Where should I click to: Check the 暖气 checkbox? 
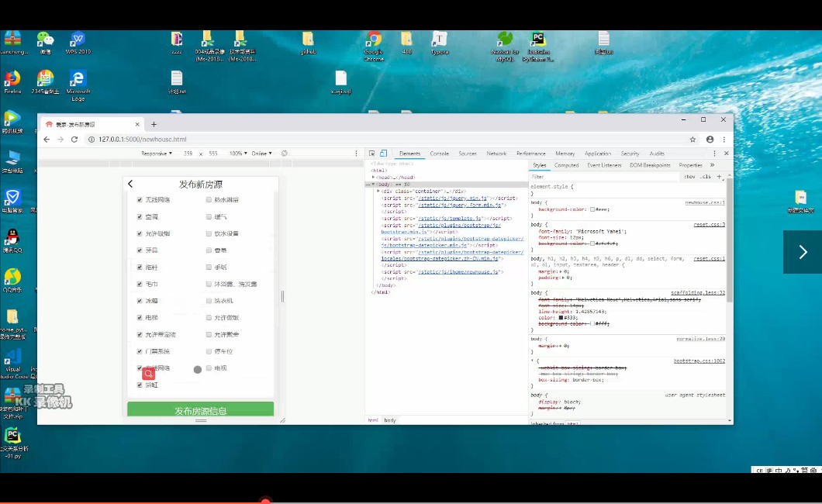click(209, 216)
